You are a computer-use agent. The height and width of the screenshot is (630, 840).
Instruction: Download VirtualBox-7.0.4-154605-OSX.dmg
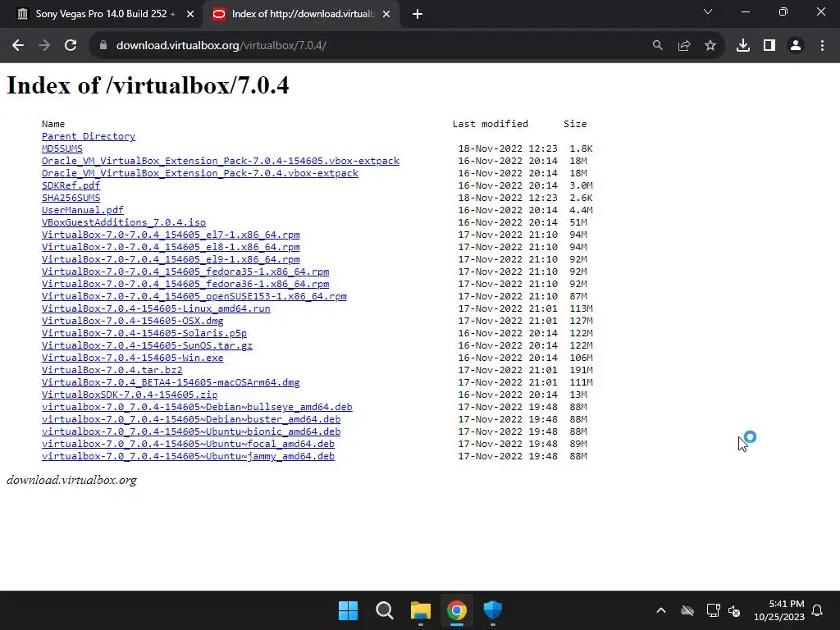pos(132,321)
